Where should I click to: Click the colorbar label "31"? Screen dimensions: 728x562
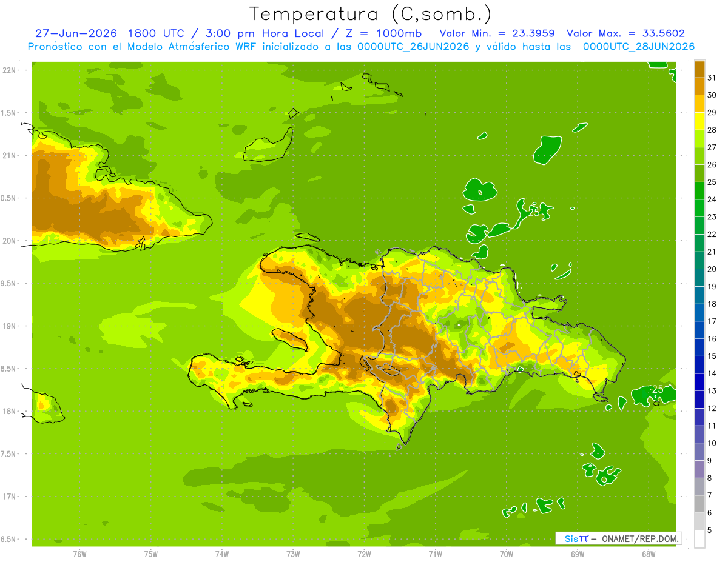tap(712, 78)
